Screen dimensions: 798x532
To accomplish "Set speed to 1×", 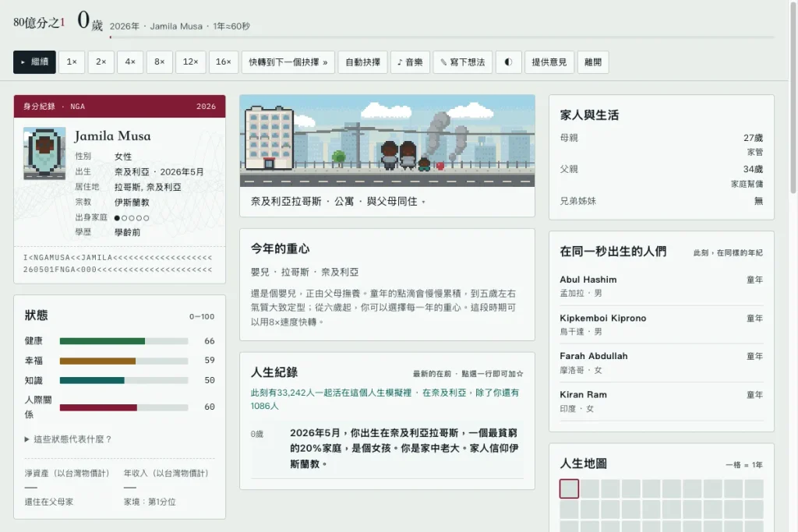I will pyautogui.click(x=72, y=62).
